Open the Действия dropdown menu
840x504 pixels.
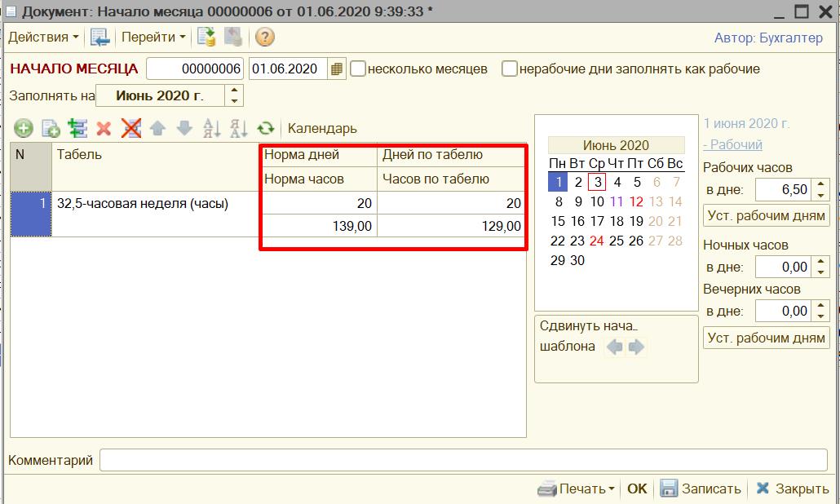[43, 37]
